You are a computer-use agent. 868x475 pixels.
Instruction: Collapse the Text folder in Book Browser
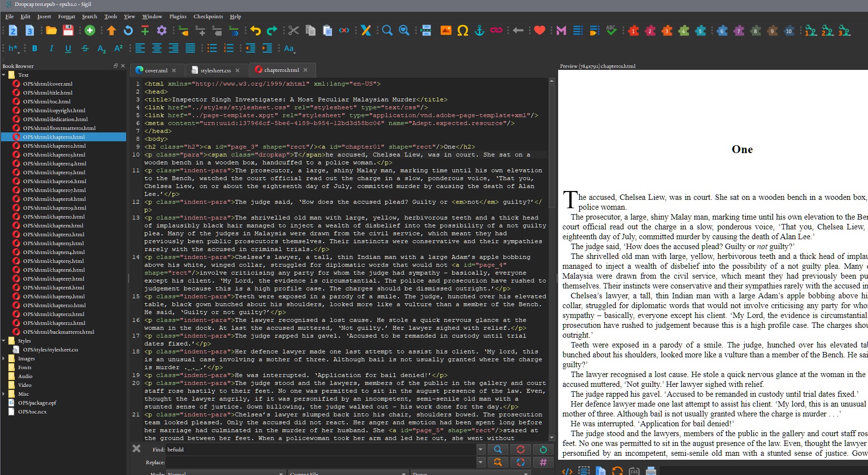click(x=3, y=75)
